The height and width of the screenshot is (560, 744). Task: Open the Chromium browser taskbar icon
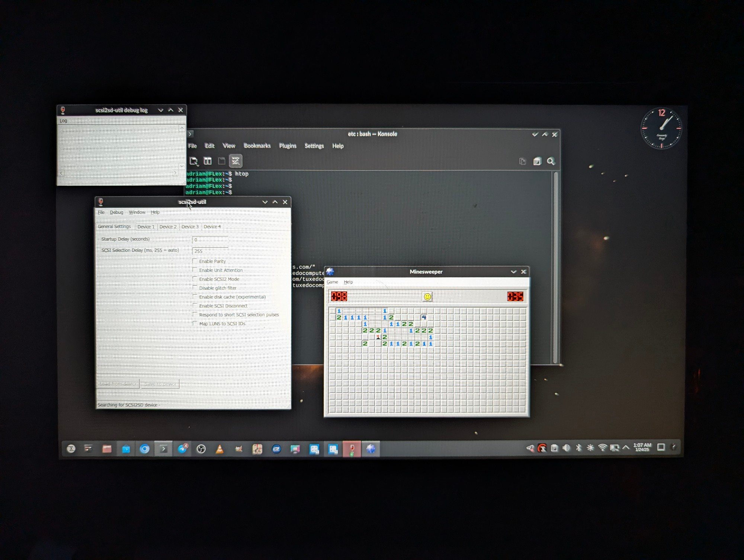(145, 449)
